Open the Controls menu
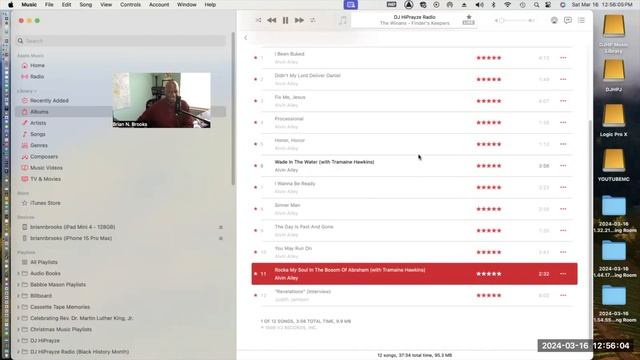 click(x=130, y=4)
